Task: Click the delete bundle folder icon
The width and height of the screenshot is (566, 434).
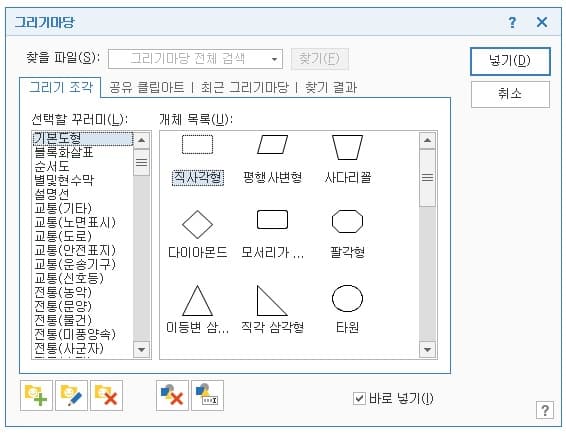Action: click(x=106, y=395)
